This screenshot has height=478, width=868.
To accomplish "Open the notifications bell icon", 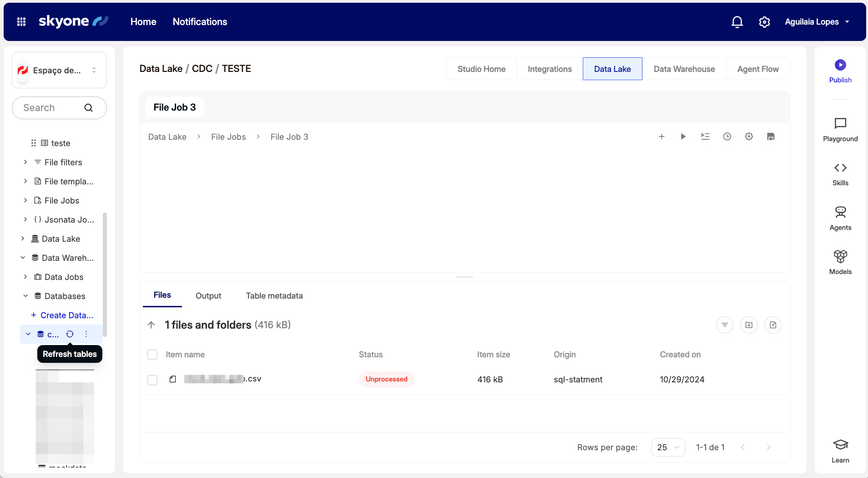I will [737, 22].
